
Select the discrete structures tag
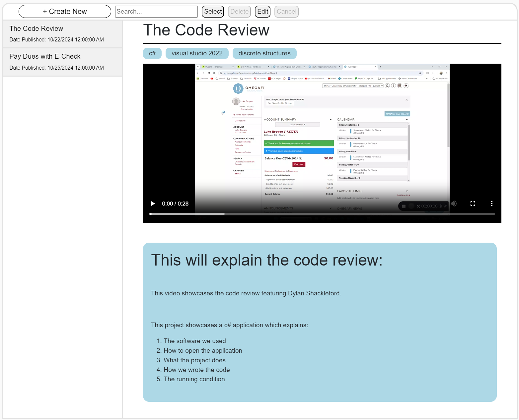coord(264,53)
